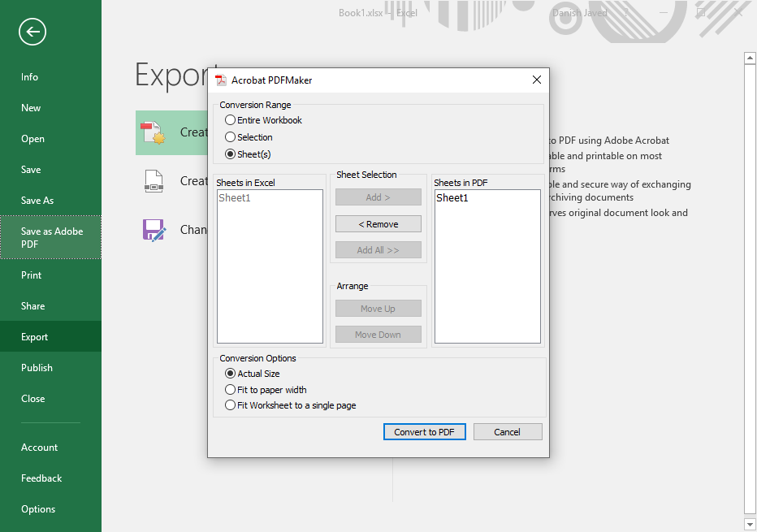This screenshot has width=757, height=532.
Task: Select Sheet1 in Sheets in PDF list
Action: pos(452,198)
